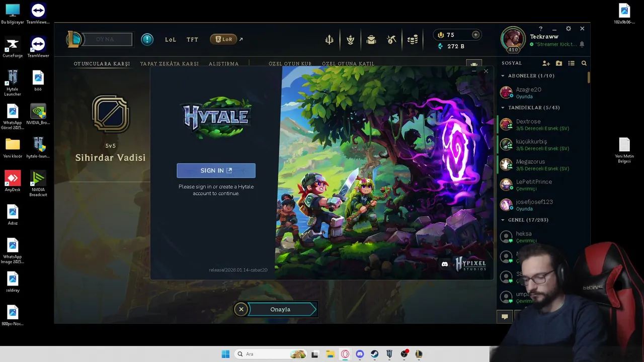This screenshot has width=644, height=362.
Task: Open the ÖZEL OYUN KUR tab
Action: coord(290,64)
